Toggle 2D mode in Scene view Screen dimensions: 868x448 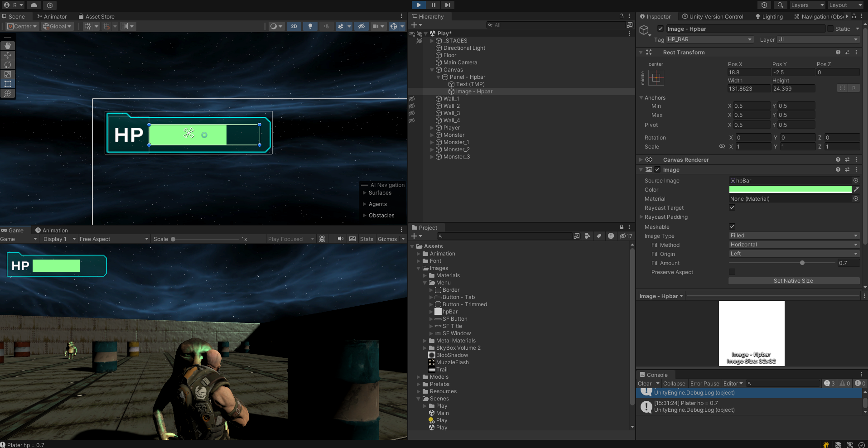pyautogui.click(x=294, y=26)
